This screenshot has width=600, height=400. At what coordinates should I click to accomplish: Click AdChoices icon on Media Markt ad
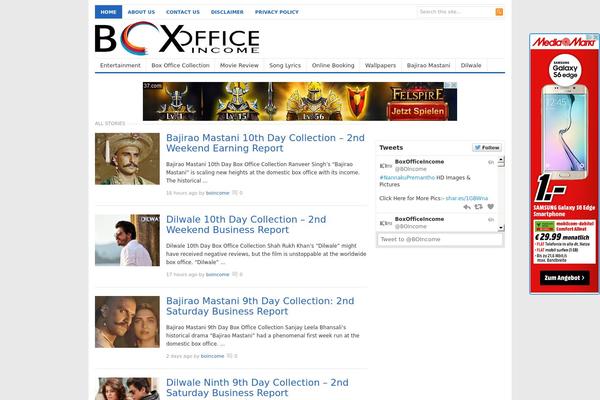point(593,37)
